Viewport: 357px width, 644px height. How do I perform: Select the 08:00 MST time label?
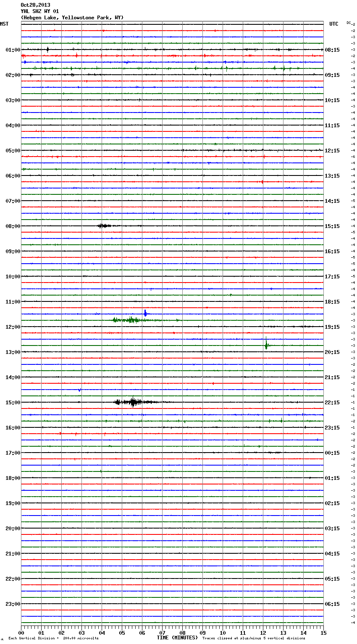13,226
